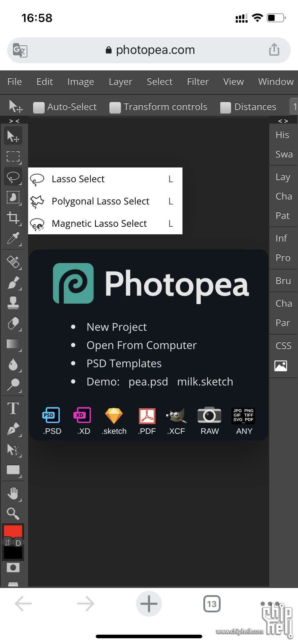This screenshot has width=298, height=644.
Task: Select the Eyedropper tool
Action: (13, 238)
